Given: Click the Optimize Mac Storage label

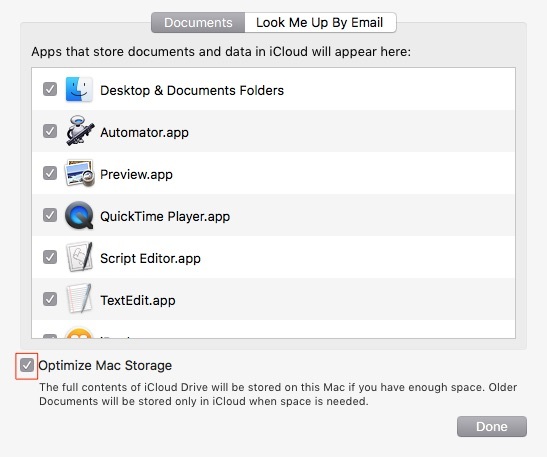Looking at the screenshot, I should point(105,366).
